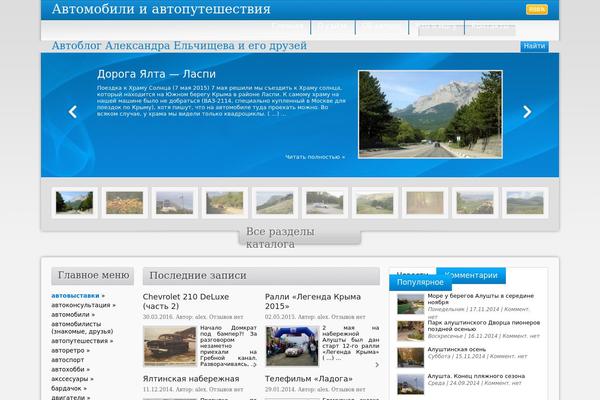This screenshot has width=600, height=400.
Task: Open post Ралли «Легенда Крыма 2015»
Action: point(313,301)
